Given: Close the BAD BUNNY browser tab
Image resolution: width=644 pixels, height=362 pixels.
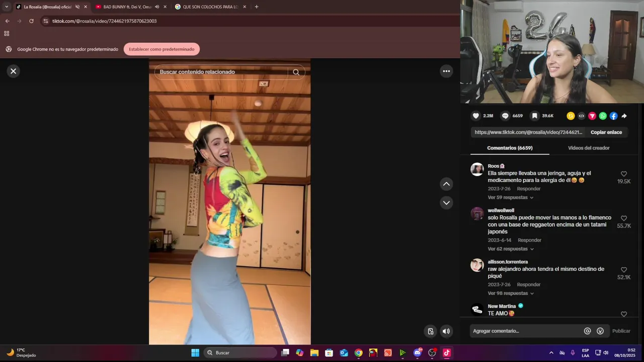Looking at the screenshot, I should 165,7.
